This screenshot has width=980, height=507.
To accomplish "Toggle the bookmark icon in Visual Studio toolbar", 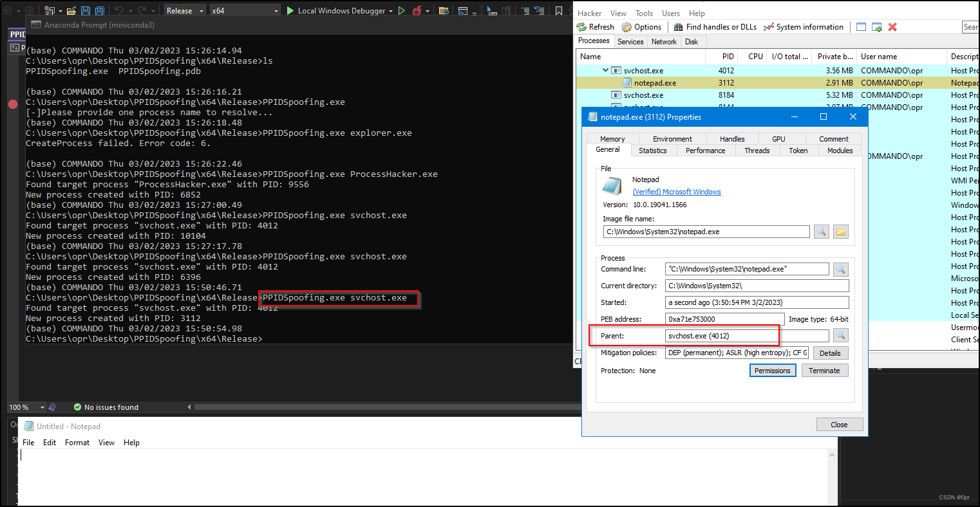I will [x=559, y=10].
